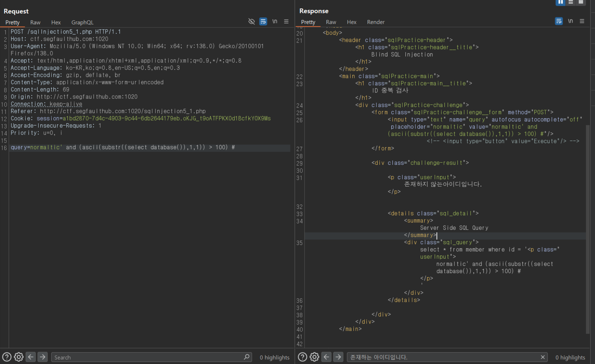595x364 pixels.
Task: Toggle show newline \n in Response panel
Action: (x=570, y=21)
